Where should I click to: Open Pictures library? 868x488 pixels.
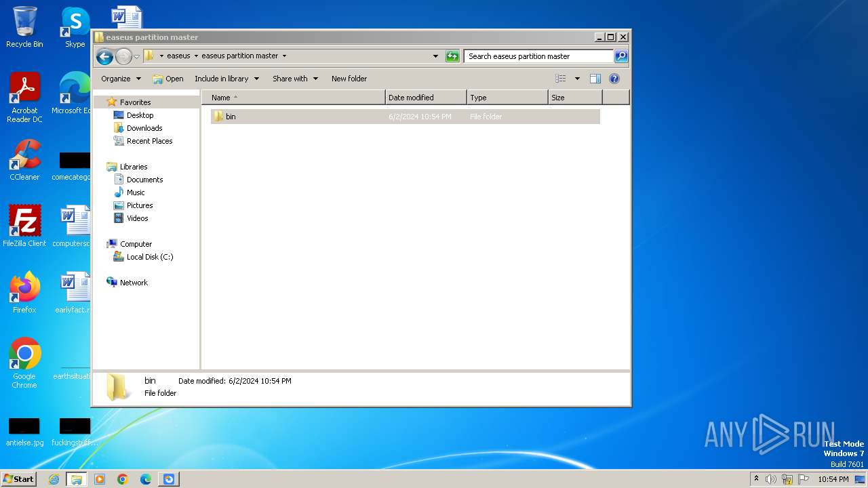click(139, 205)
